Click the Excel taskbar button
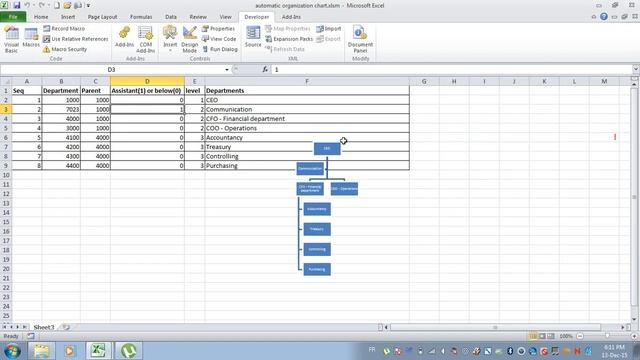 click(98, 351)
